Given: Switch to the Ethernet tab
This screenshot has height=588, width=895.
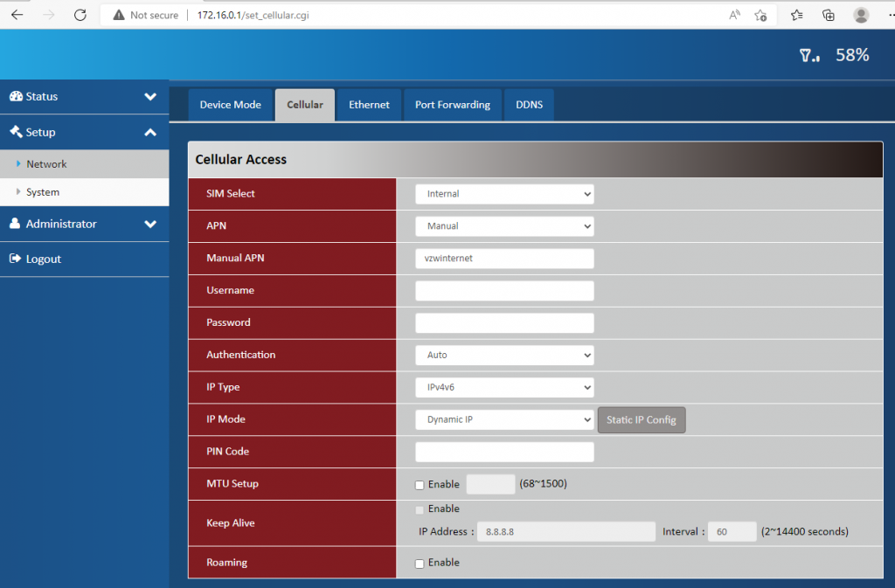Looking at the screenshot, I should [369, 105].
